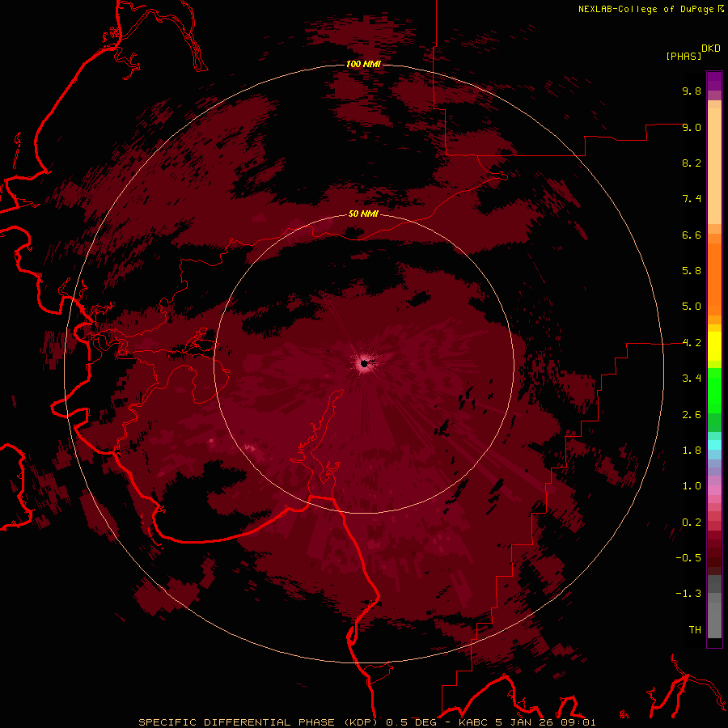Click the DKD product label above the color scale
Image resolution: width=728 pixels, height=728 pixels.
pyautogui.click(x=711, y=49)
